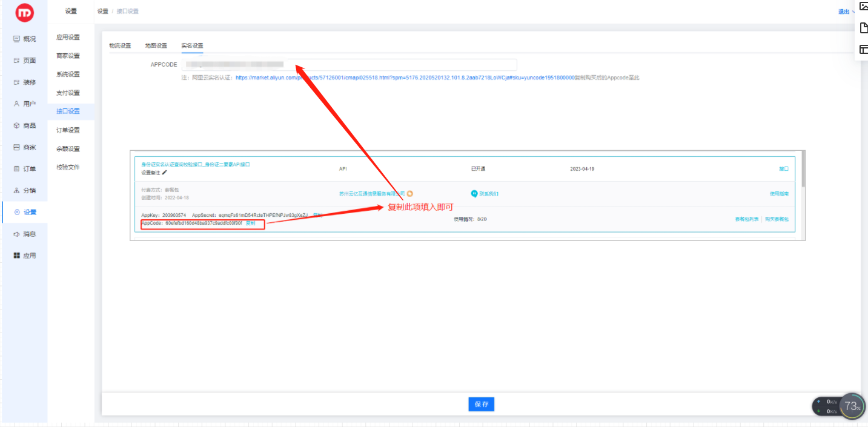Click the 已开通 status in example image
The width and height of the screenshot is (868, 427).
pyautogui.click(x=478, y=169)
